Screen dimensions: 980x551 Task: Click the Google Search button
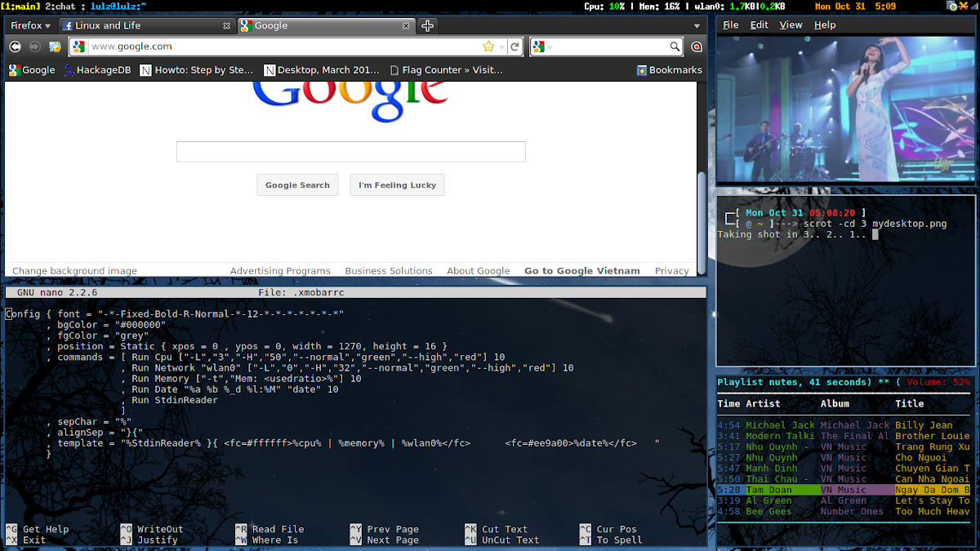(x=297, y=185)
